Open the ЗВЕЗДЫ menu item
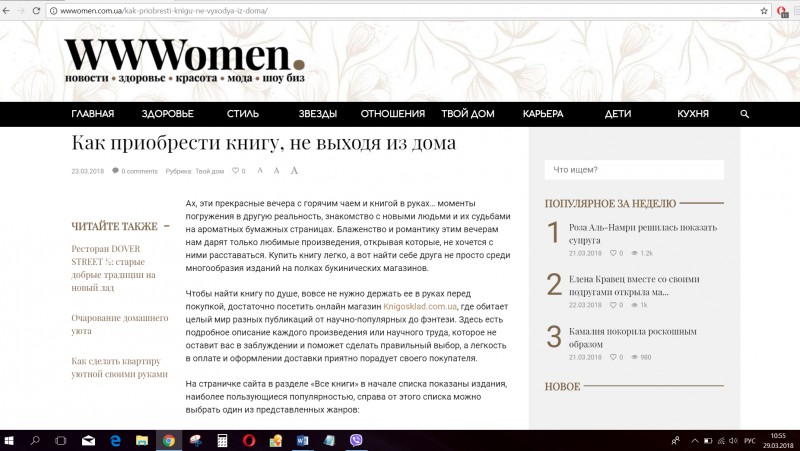 click(318, 114)
